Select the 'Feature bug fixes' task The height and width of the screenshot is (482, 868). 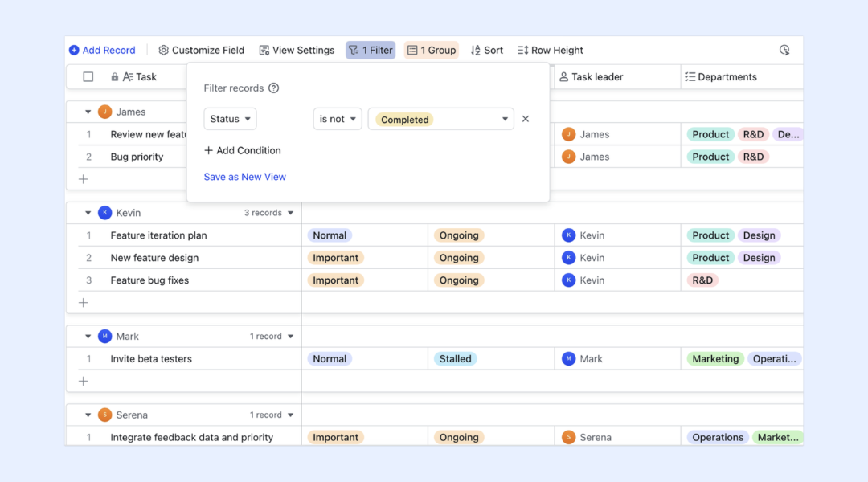[x=149, y=280]
